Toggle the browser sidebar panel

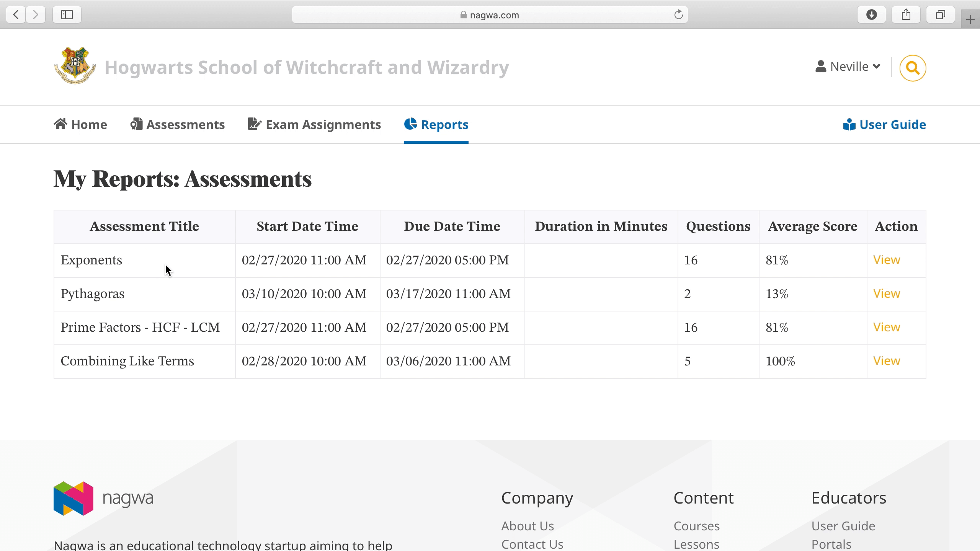point(67,15)
